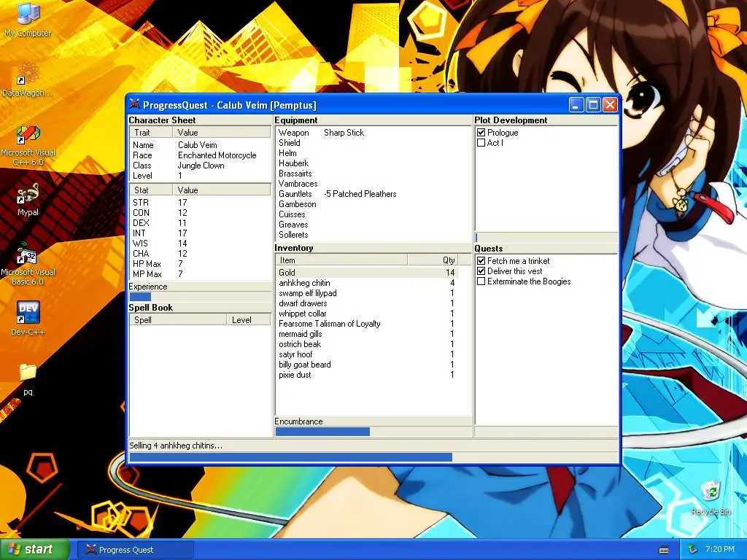Click the Name Calub Veim row

pos(200,145)
